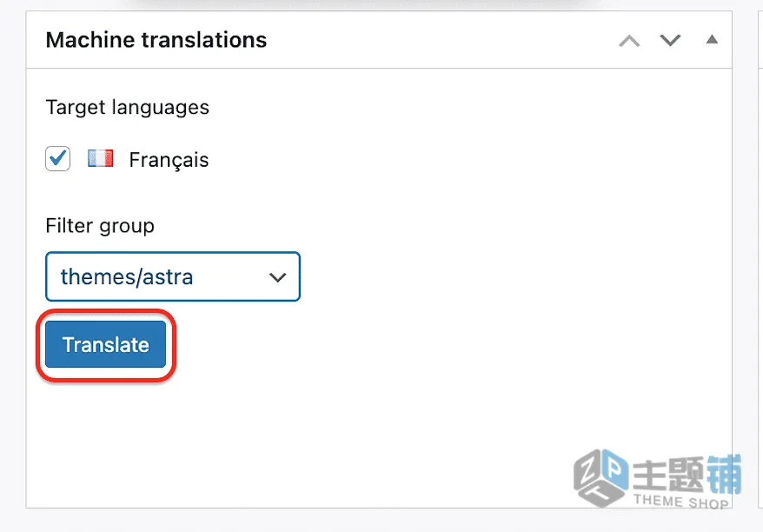This screenshot has height=532, width=763.
Task: Click the blue Translate button
Action: [106, 344]
